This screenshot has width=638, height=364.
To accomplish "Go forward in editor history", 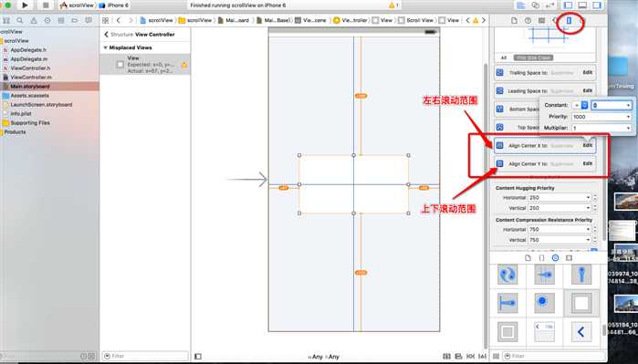I will pos(131,20).
